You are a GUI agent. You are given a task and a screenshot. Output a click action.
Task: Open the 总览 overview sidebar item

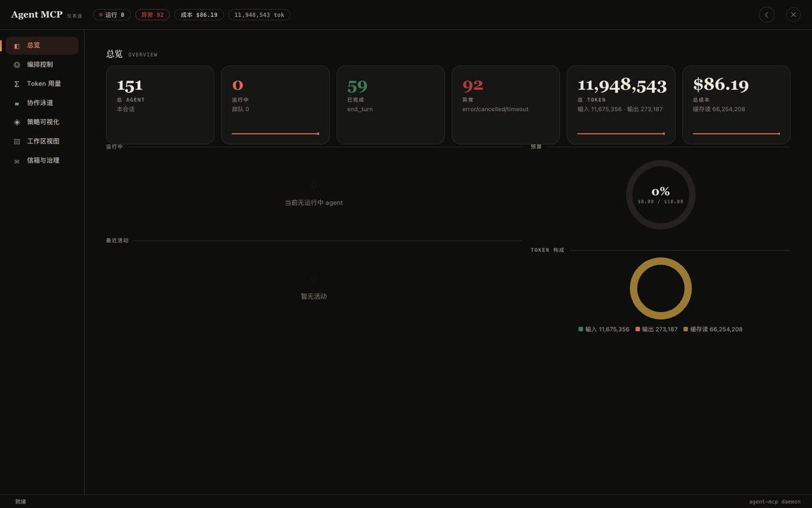(42, 45)
